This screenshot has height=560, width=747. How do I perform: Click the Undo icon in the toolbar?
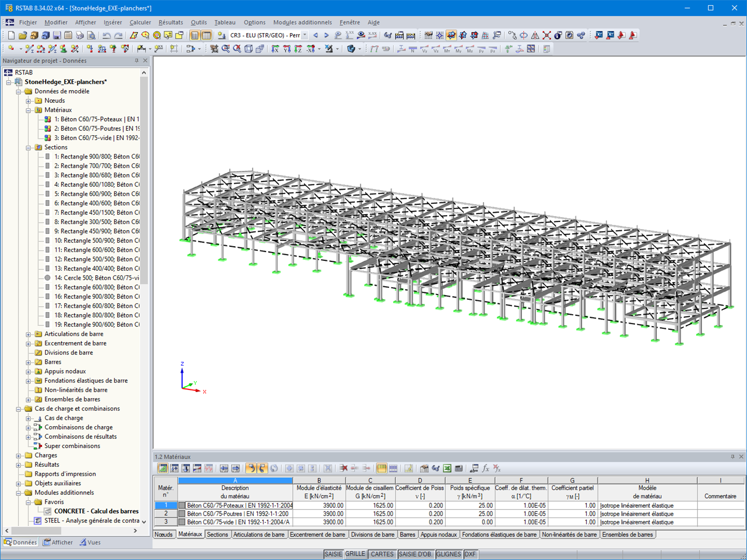click(107, 35)
